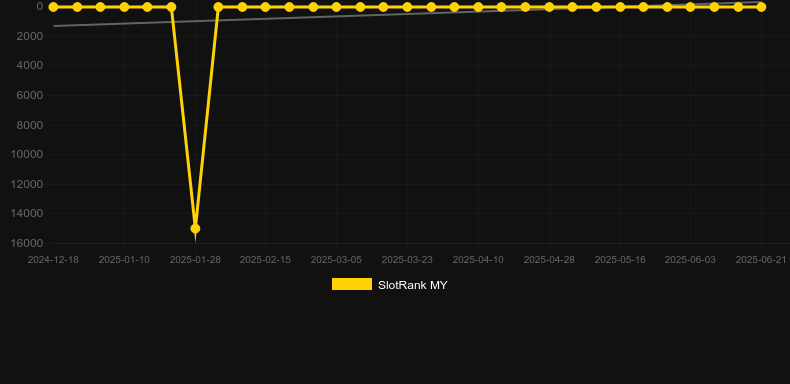Click the 2024-12-18 x-axis date label
This screenshot has height=384, width=790.
tap(53, 260)
